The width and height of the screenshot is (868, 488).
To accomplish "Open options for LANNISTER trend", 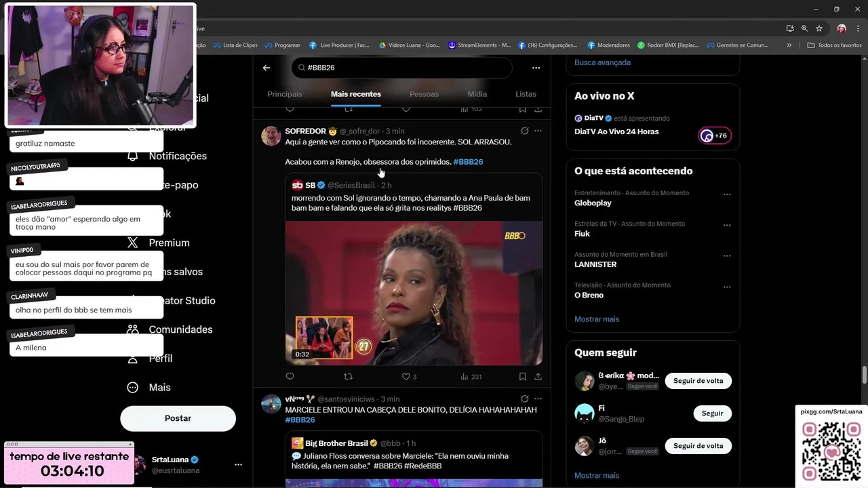I will point(727,256).
